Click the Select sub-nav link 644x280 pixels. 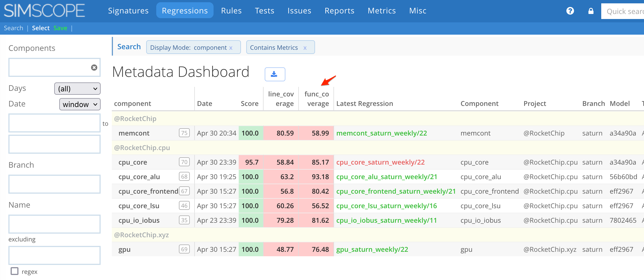tap(41, 28)
